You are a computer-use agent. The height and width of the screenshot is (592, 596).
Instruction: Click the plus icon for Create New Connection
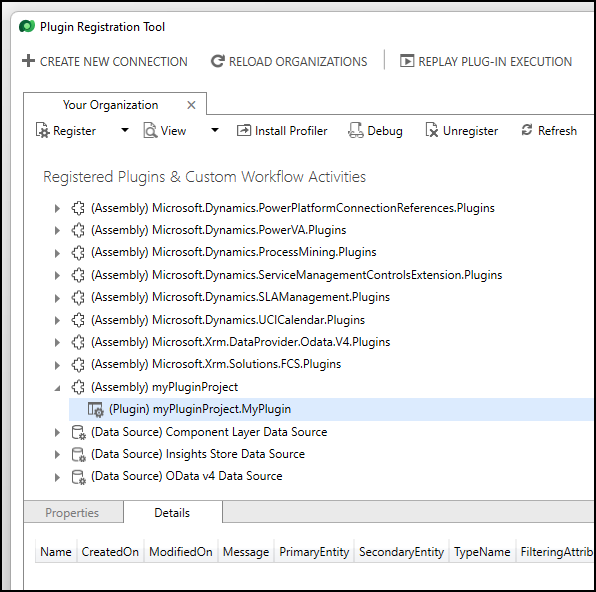pos(29,61)
